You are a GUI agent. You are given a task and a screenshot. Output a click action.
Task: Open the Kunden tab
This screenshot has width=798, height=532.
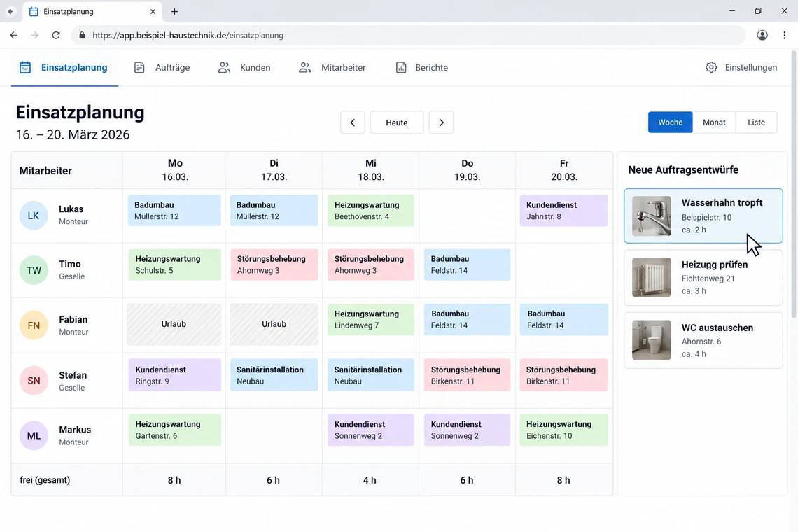coord(244,68)
